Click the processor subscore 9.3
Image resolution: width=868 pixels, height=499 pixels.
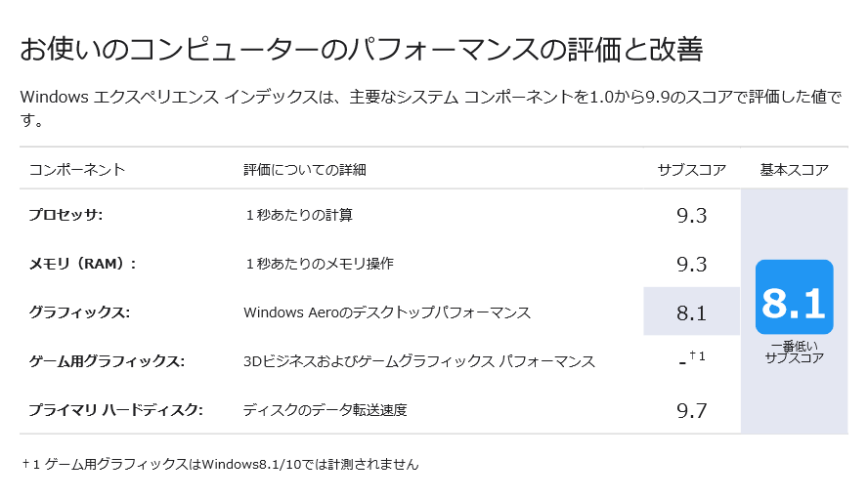point(691,216)
